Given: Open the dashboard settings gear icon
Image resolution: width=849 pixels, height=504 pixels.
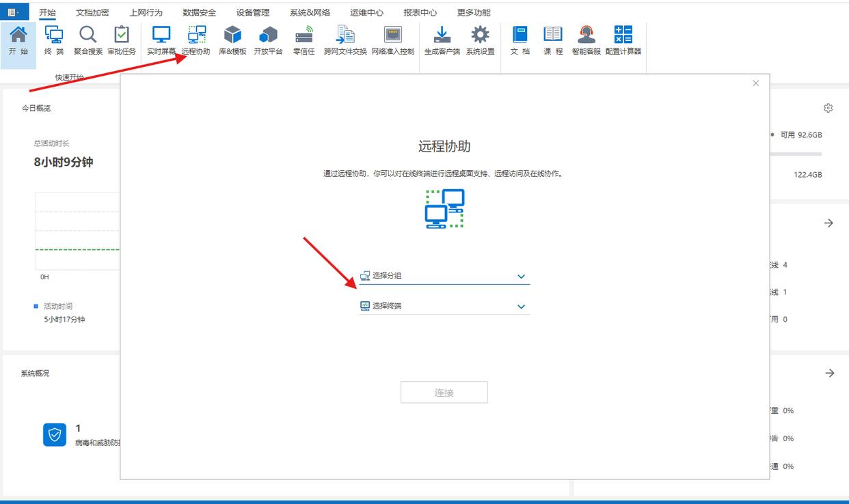Looking at the screenshot, I should click(828, 108).
